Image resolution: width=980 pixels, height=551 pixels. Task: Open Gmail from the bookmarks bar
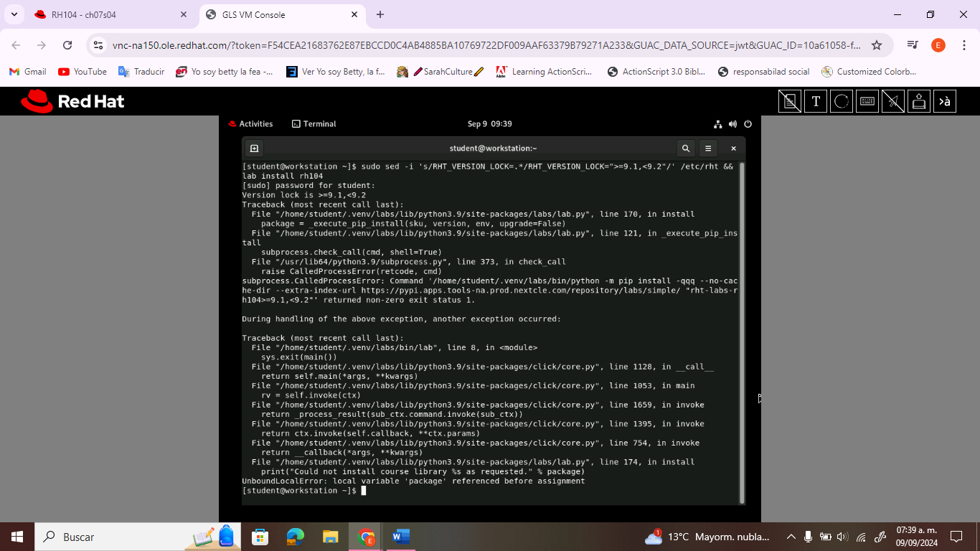point(29,71)
